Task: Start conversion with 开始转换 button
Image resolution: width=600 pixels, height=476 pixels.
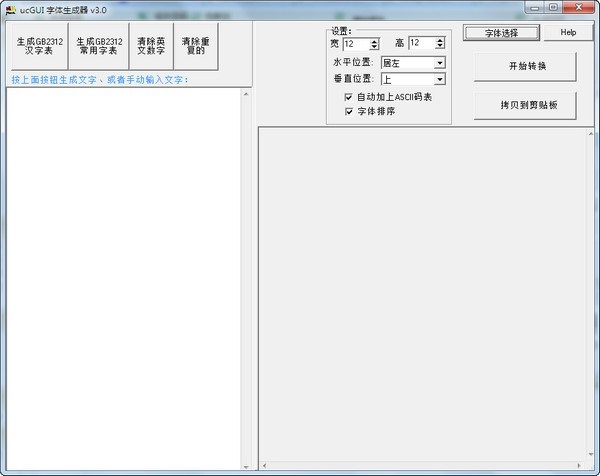Action: click(525, 66)
